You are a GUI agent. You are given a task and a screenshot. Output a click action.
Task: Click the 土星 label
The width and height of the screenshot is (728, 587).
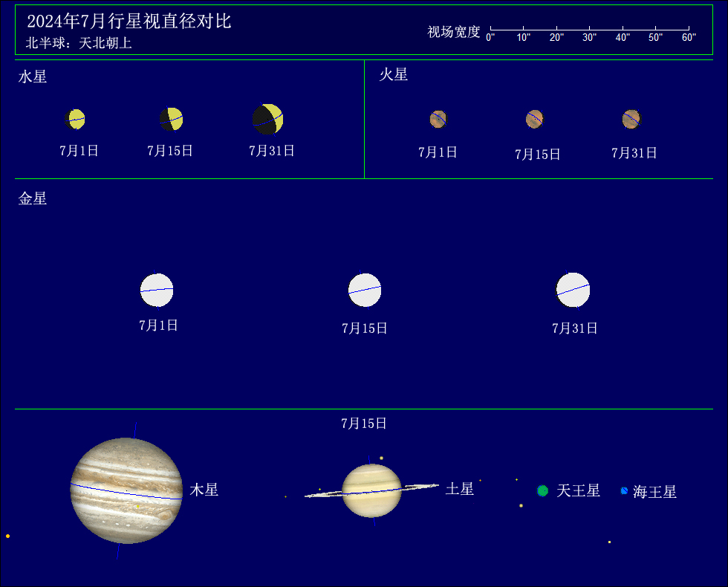click(x=460, y=489)
